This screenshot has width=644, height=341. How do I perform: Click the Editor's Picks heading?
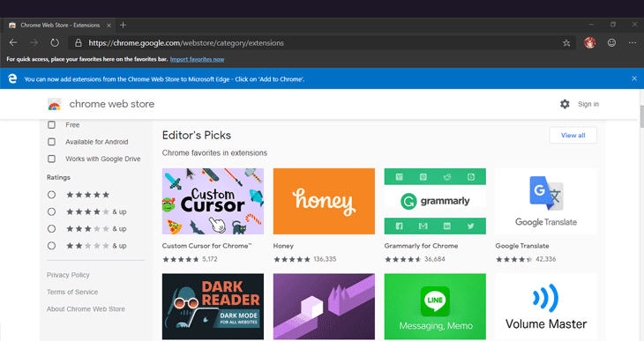[x=197, y=135]
